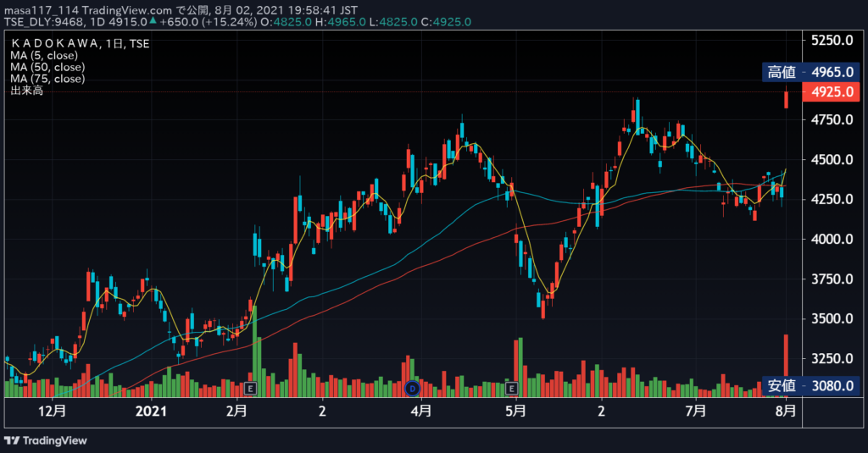Click the 8月 date axis label

coord(786,411)
